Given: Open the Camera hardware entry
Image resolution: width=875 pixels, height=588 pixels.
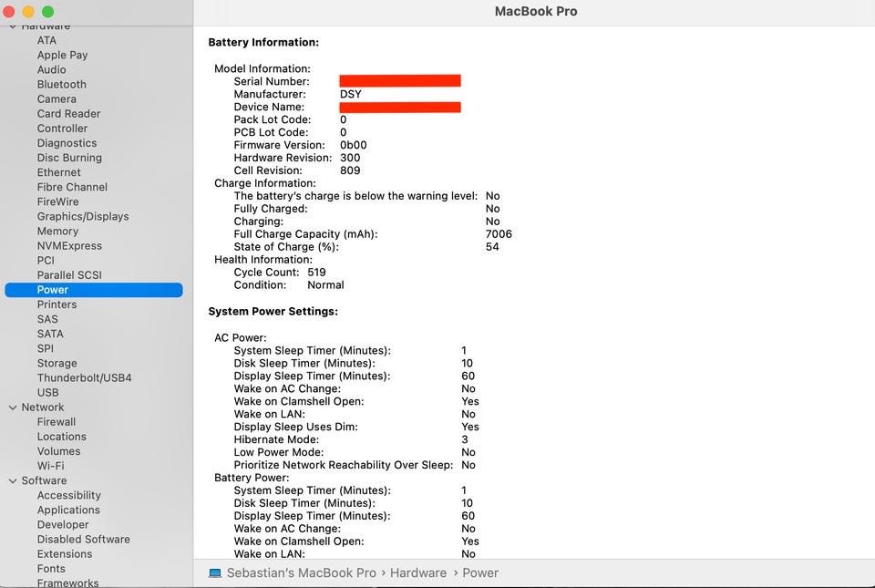Looking at the screenshot, I should (x=57, y=98).
